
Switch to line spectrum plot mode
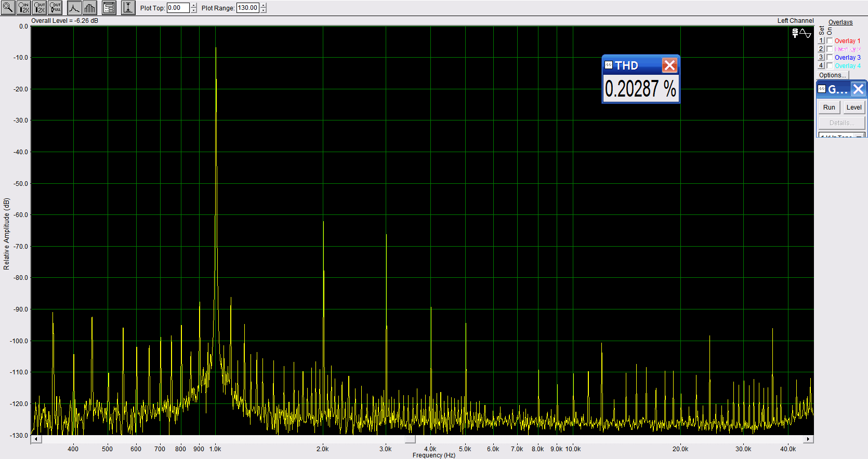point(74,8)
